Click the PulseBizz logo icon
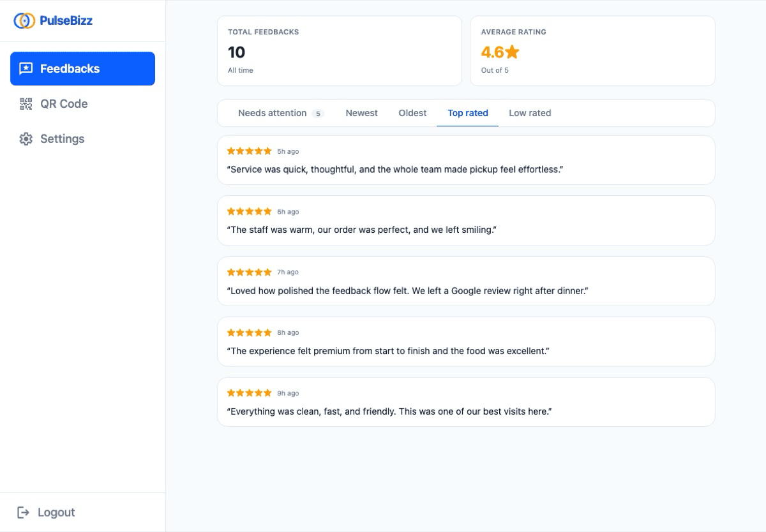Image resolution: width=766 pixels, height=532 pixels. point(24,20)
